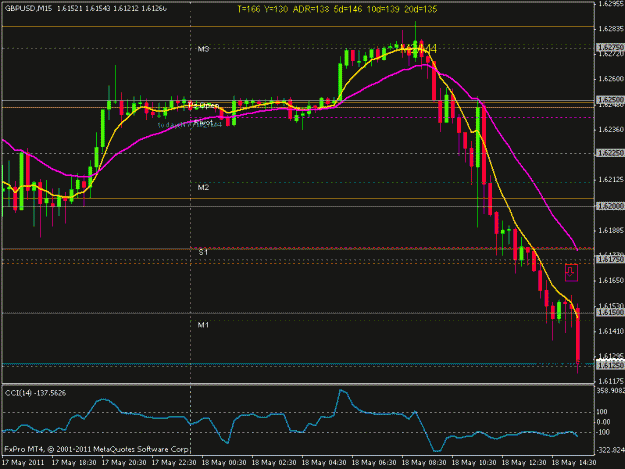The width and height of the screenshot is (625, 469).
Task: Click the highlighted 1.62000 price tag
Action: click(x=610, y=206)
